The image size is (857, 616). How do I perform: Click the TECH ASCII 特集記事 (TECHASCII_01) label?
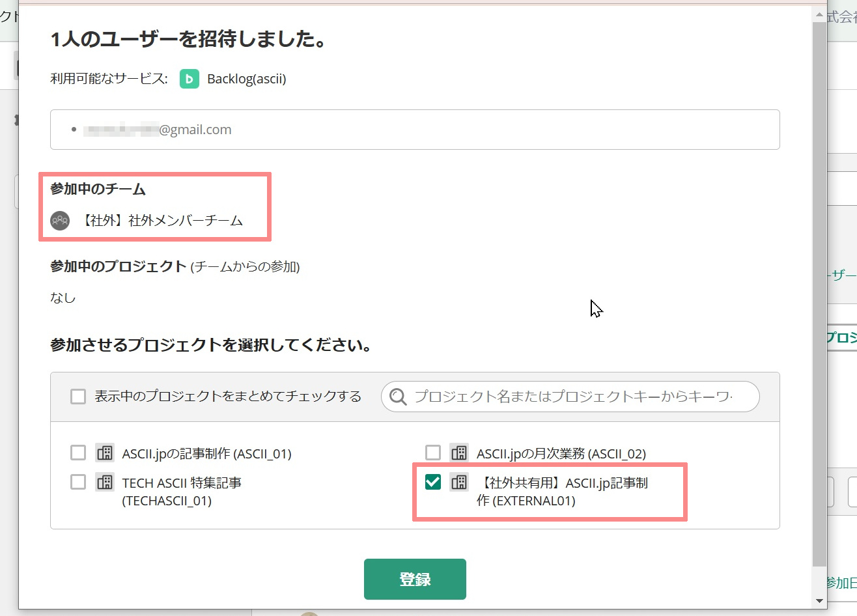pyautogui.click(x=182, y=492)
